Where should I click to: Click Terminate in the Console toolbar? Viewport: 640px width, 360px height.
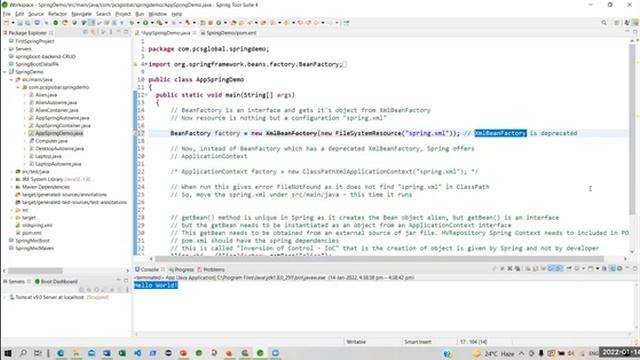[x=502, y=269]
